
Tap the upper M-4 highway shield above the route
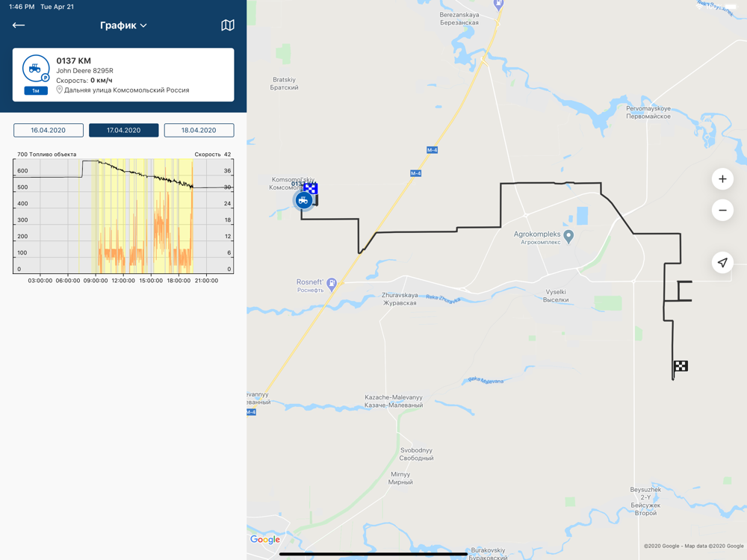tap(432, 150)
